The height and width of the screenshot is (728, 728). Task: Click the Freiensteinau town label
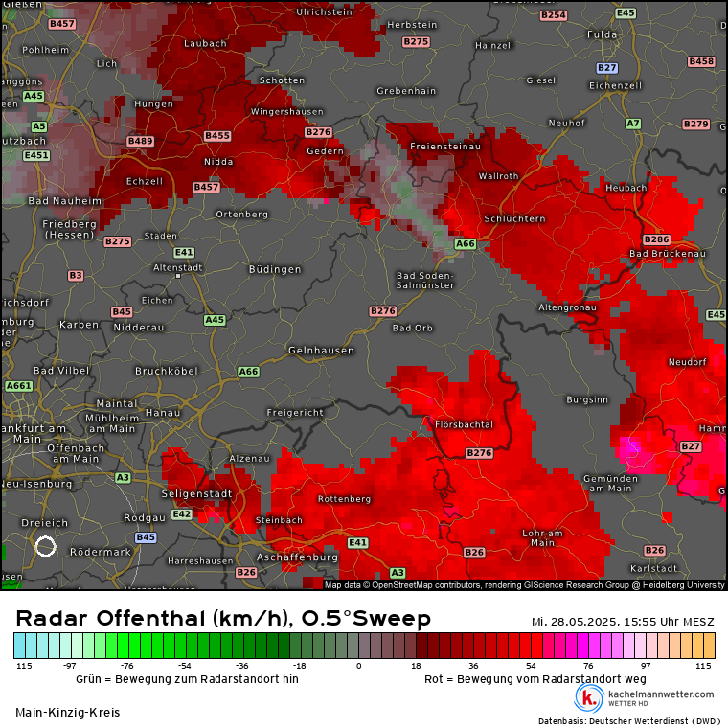[x=445, y=147]
